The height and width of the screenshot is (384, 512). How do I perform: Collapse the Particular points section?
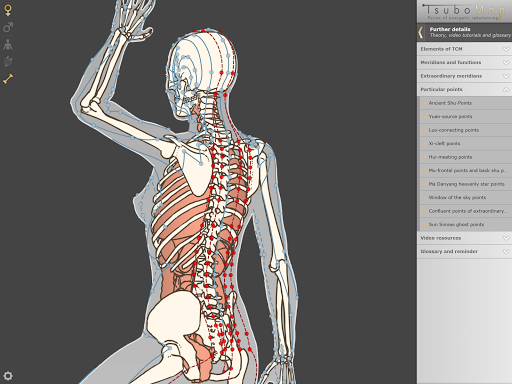tap(464, 89)
